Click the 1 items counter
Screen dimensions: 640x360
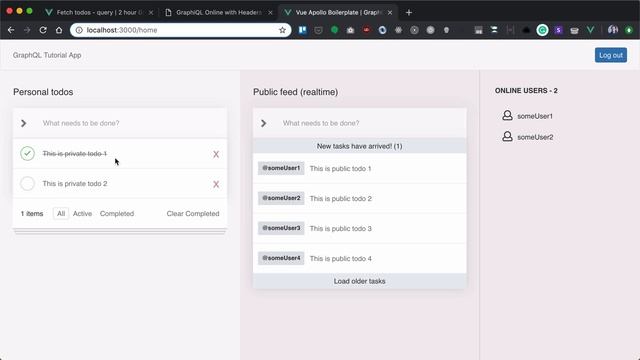point(32,213)
